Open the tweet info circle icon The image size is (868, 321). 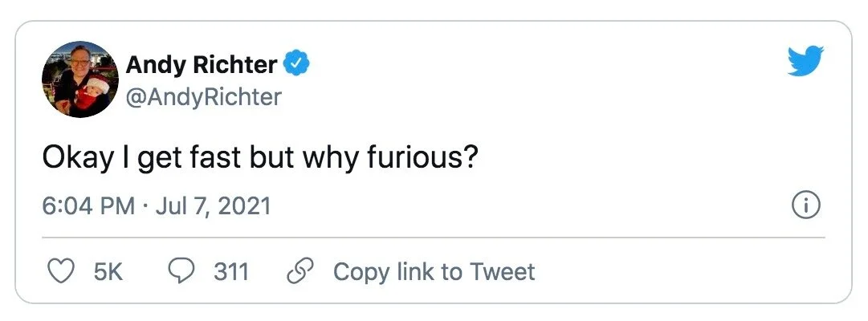pyautogui.click(x=805, y=206)
